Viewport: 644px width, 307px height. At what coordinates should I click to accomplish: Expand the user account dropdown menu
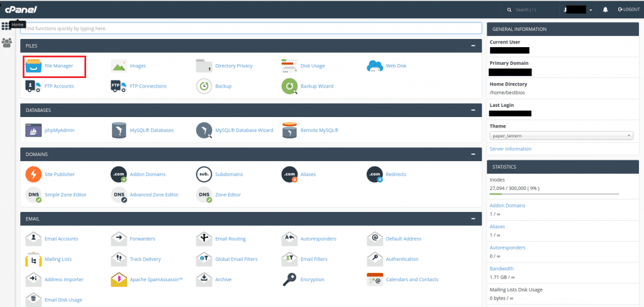coord(591,10)
